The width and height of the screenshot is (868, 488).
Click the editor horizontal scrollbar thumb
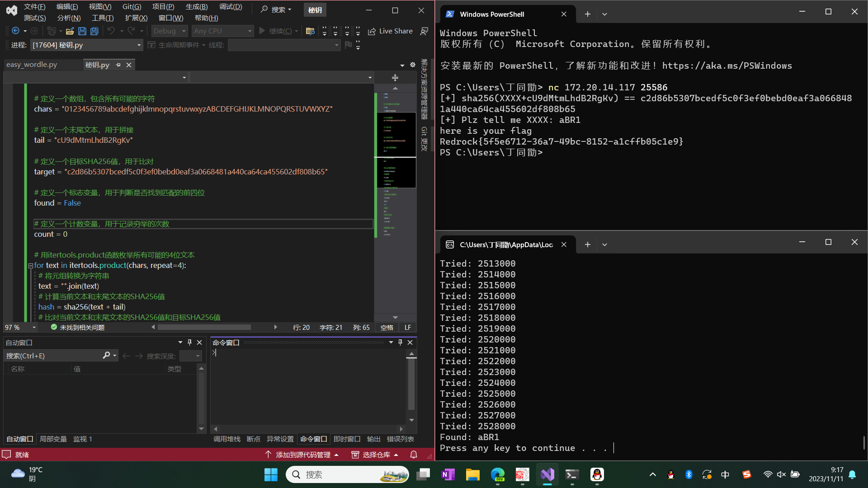click(x=204, y=327)
